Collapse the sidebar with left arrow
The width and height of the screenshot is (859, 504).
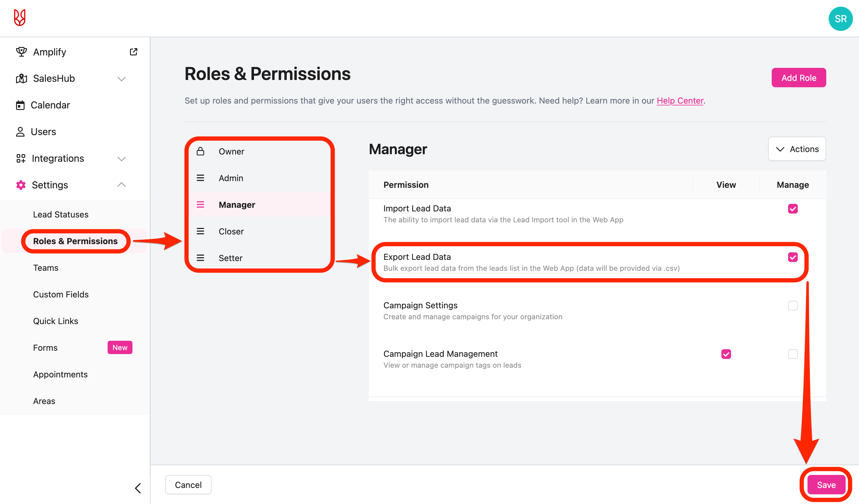click(x=138, y=488)
